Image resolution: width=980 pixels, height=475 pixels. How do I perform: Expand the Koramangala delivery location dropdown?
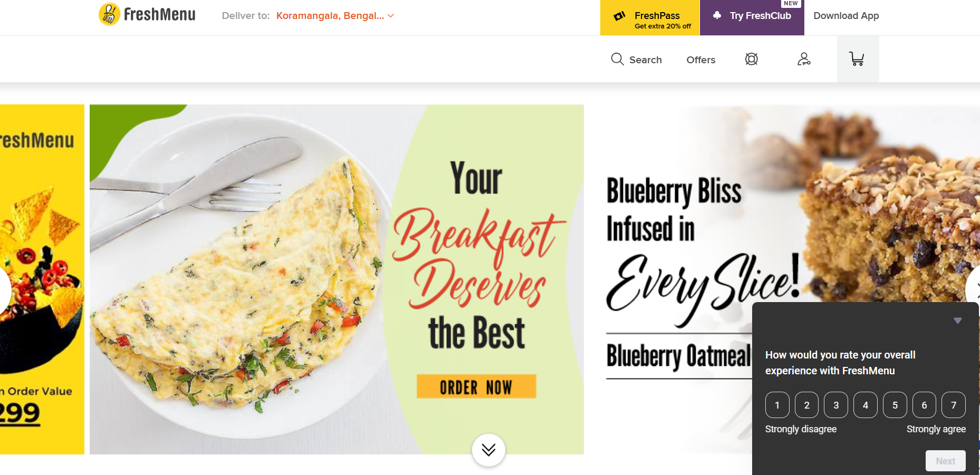tap(391, 16)
